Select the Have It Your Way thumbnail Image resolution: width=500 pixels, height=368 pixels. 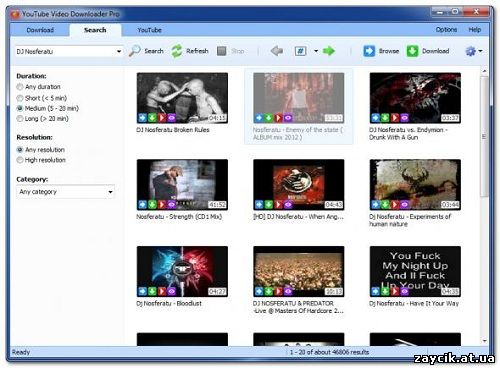[x=415, y=271]
